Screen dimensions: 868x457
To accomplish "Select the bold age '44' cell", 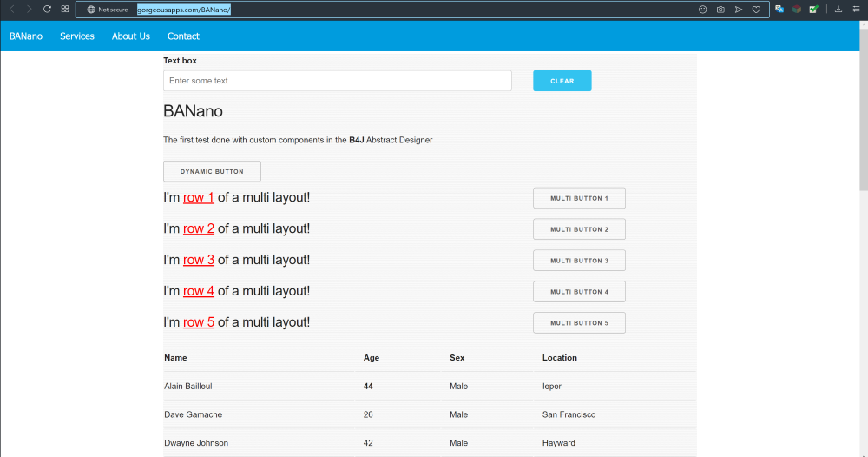I will pos(368,386).
